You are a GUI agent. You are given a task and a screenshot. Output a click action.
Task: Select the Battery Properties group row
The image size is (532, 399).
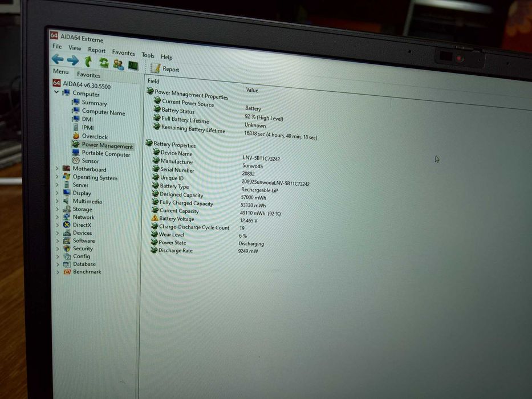(171, 144)
